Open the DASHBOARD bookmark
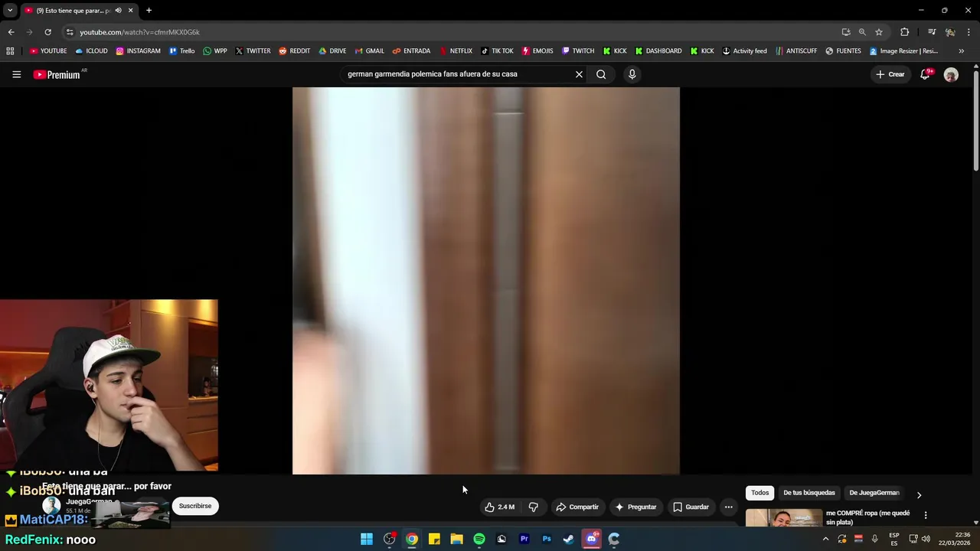The height and width of the screenshot is (551, 980). (658, 51)
